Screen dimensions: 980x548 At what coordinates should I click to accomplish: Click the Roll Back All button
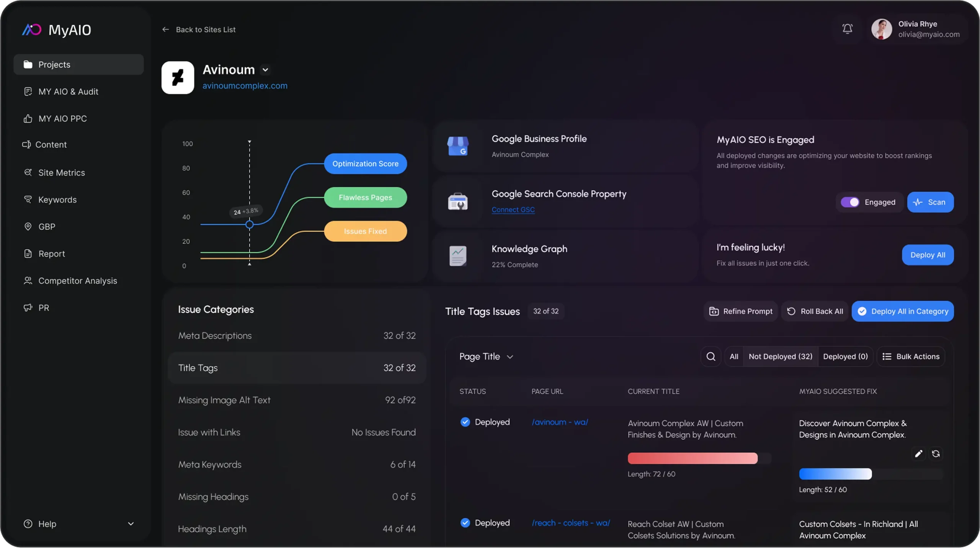[815, 311]
